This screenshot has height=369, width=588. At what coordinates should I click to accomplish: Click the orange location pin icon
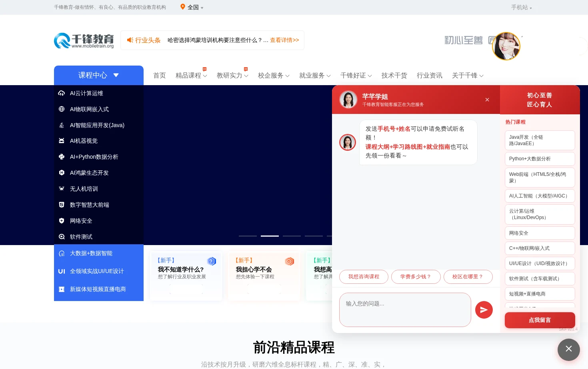[183, 7]
